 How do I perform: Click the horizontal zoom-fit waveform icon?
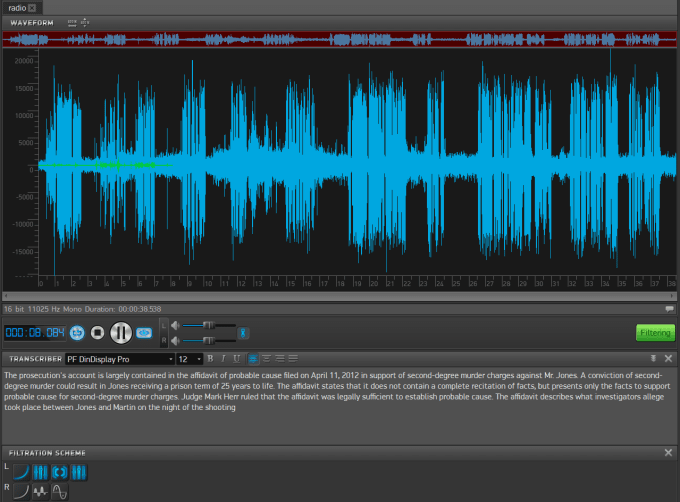point(72,23)
